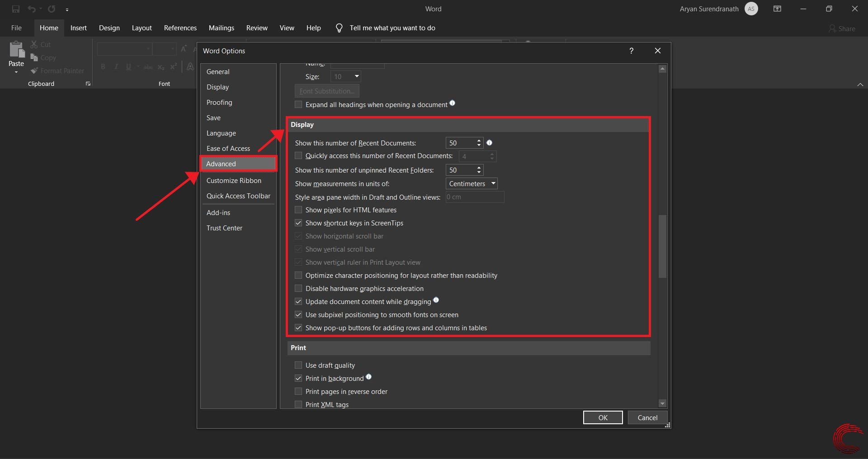Apply Bold formatting from the Font group
868x459 pixels.
[103, 66]
